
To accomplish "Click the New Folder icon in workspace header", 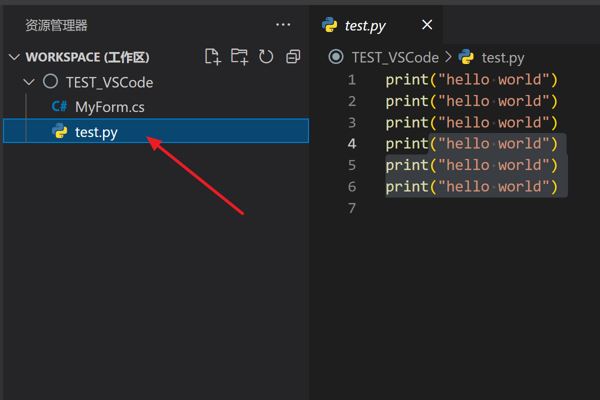I will [239, 57].
